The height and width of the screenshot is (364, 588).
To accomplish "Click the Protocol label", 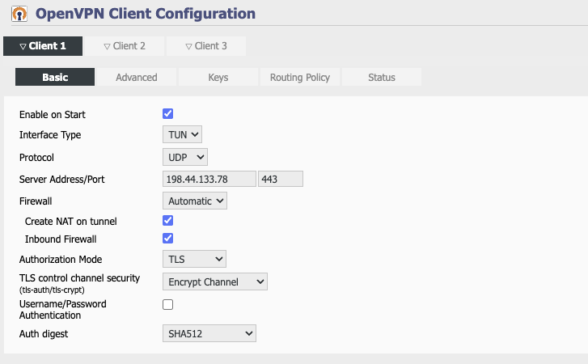I will [36, 158].
